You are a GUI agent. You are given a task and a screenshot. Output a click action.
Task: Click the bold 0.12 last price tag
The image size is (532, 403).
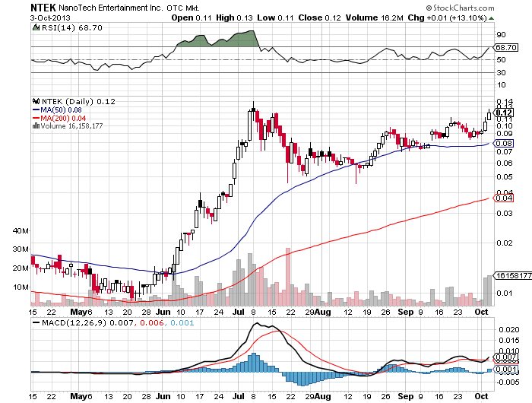coord(504,113)
